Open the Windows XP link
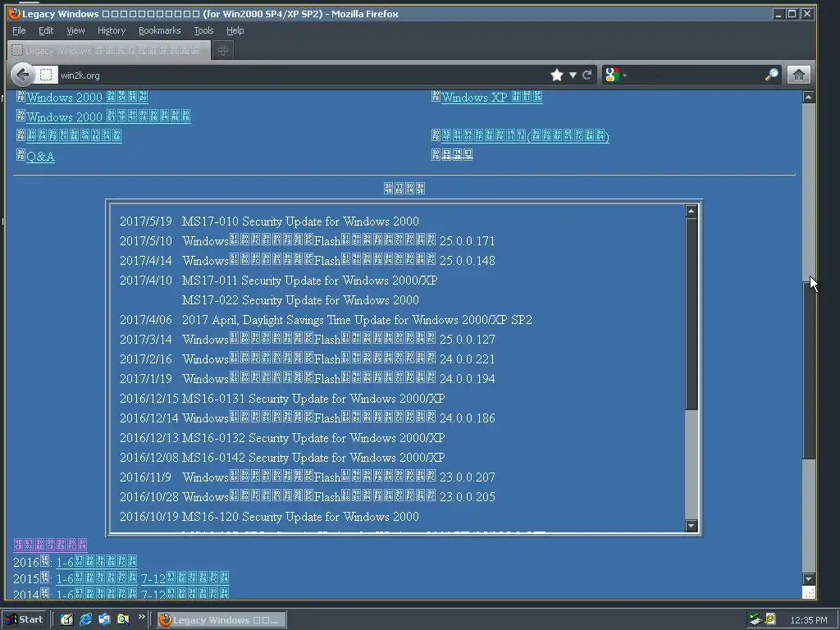 point(492,97)
